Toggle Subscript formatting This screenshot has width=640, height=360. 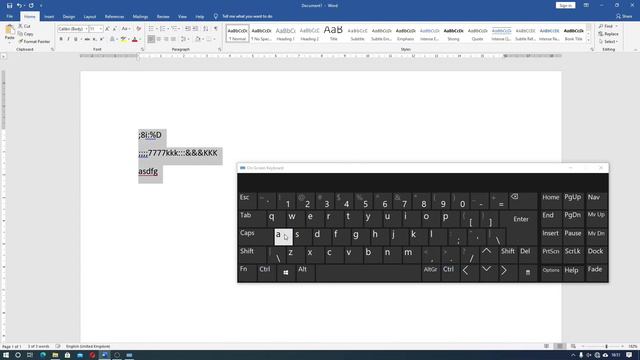(94, 39)
